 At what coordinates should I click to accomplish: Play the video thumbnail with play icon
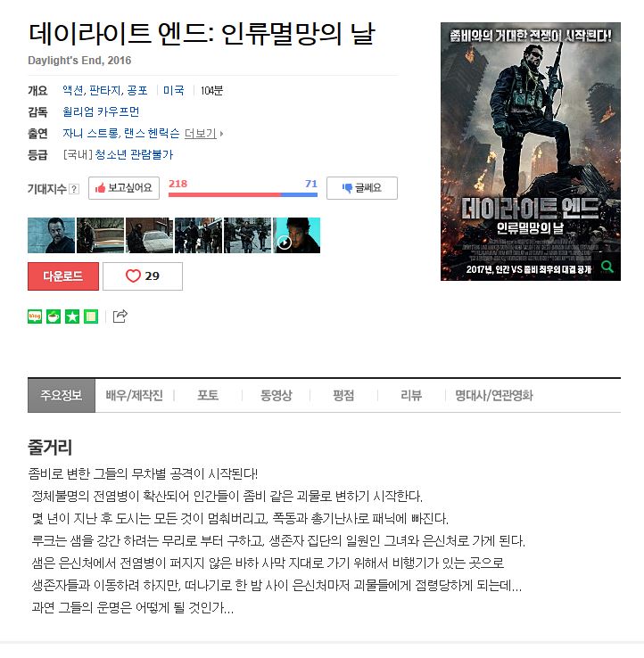point(297,235)
